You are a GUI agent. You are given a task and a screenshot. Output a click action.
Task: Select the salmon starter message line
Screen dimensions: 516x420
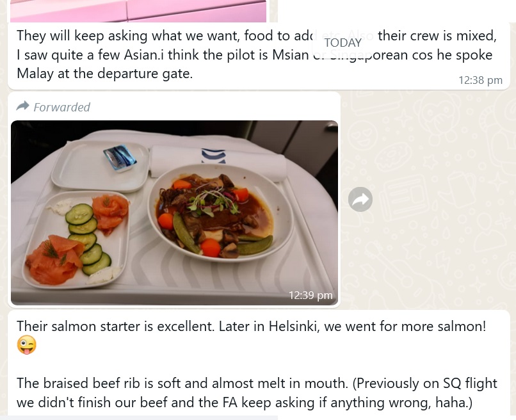coord(251,326)
